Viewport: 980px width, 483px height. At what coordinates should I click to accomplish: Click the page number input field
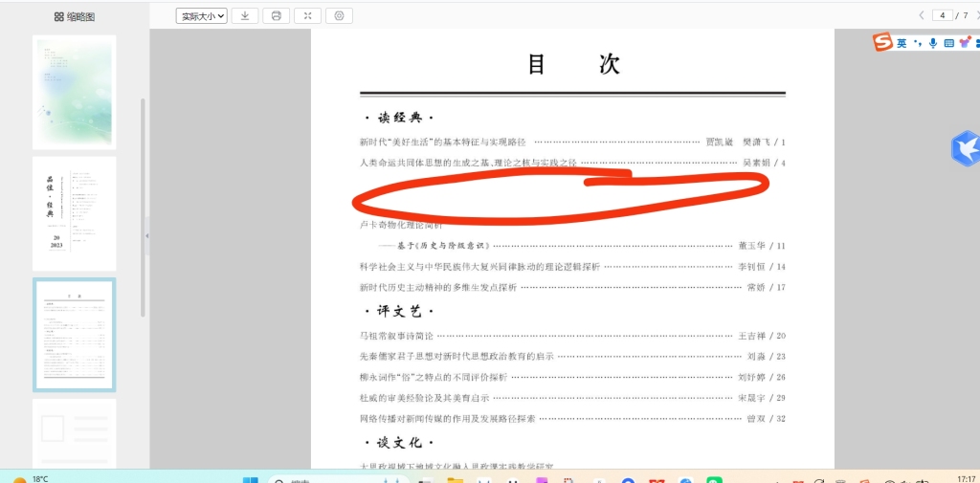click(x=944, y=15)
